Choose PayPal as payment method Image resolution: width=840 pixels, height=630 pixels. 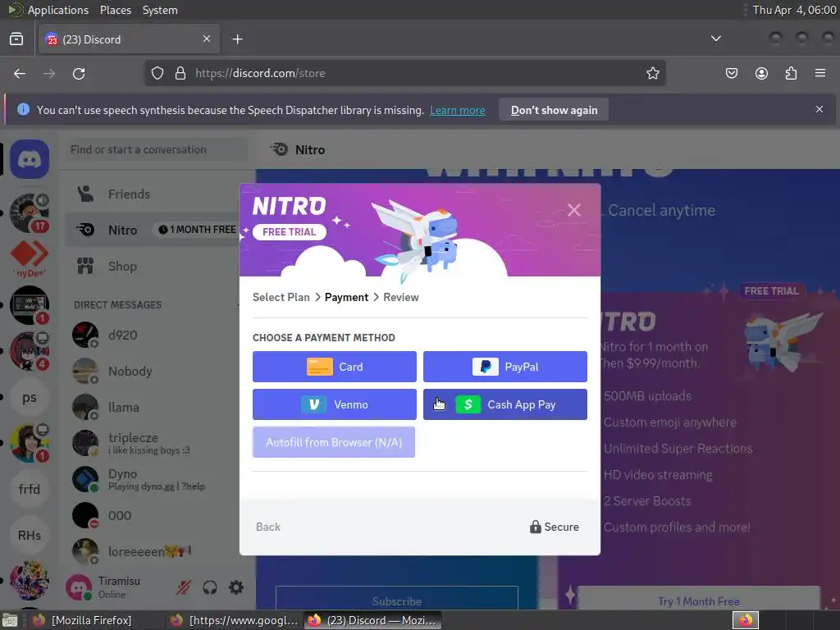click(505, 367)
